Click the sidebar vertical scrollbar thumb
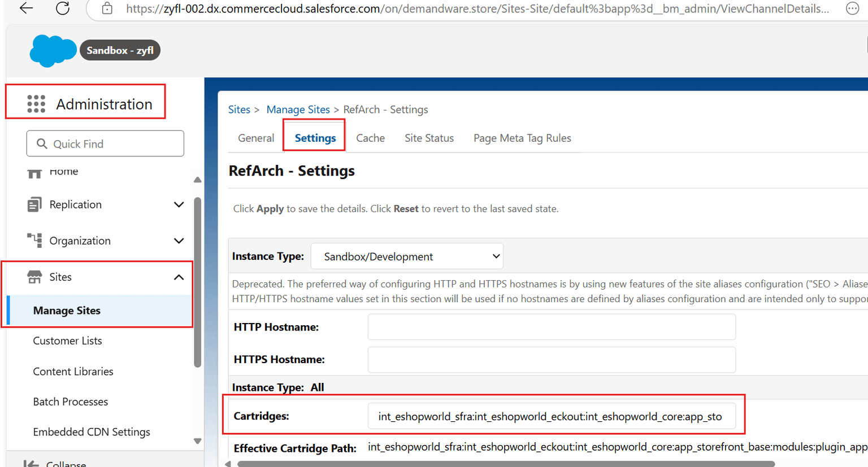 [197, 282]
